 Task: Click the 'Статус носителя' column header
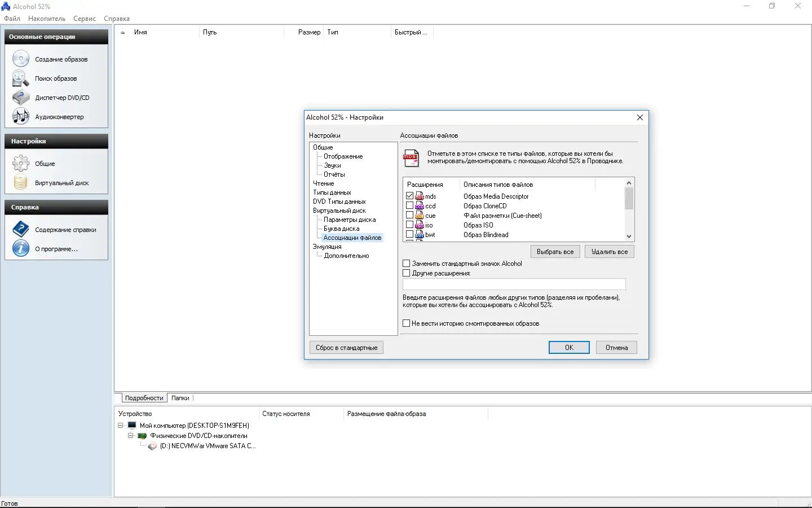[301, 414]
